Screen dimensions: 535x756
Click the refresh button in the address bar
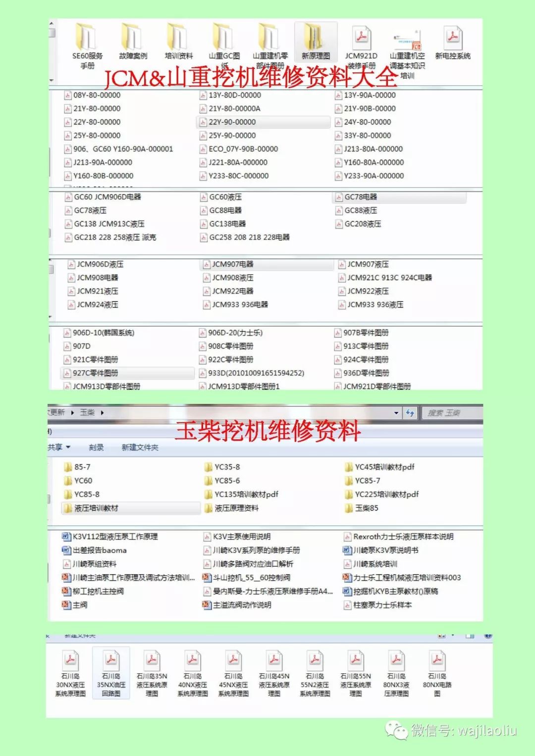[410, 412]
